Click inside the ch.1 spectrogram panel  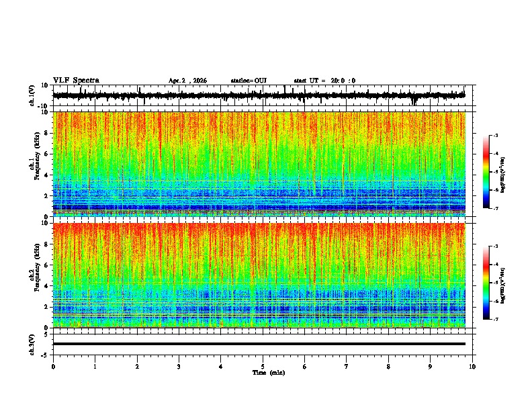(259, 164)
